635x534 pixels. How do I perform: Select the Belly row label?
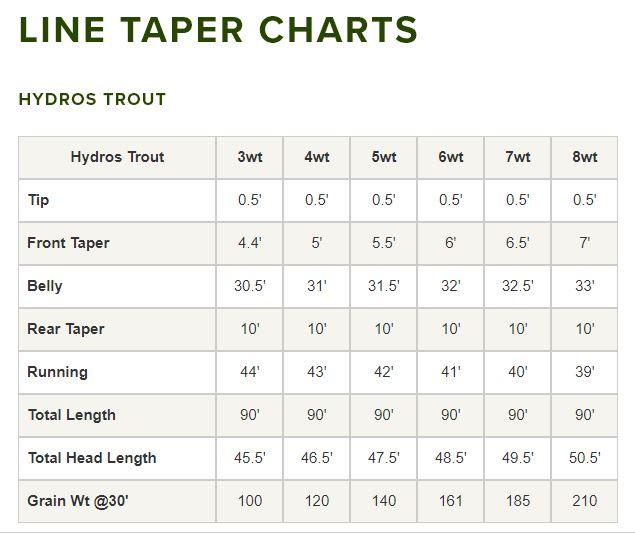point(45,286)
